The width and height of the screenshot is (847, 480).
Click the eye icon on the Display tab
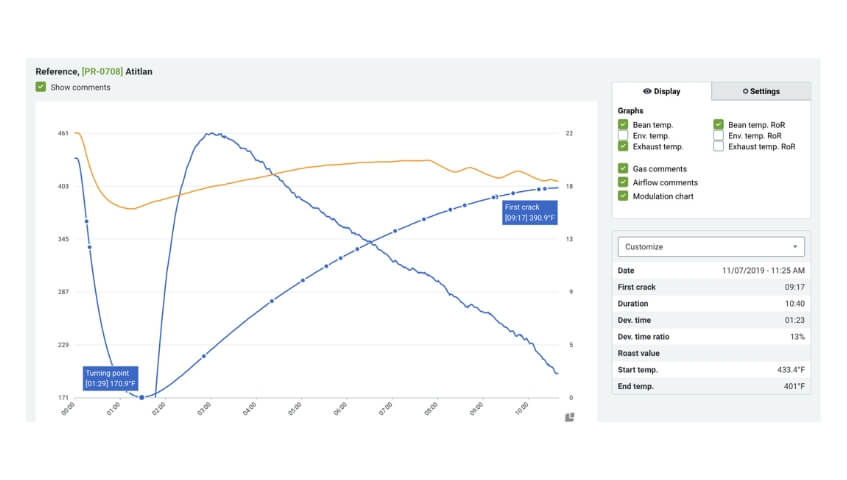click(647, 91)
